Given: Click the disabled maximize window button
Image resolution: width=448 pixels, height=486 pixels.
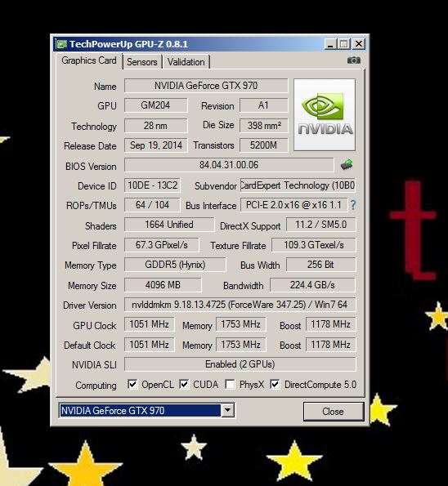Looking at the screenshot, I should (343, 44).
